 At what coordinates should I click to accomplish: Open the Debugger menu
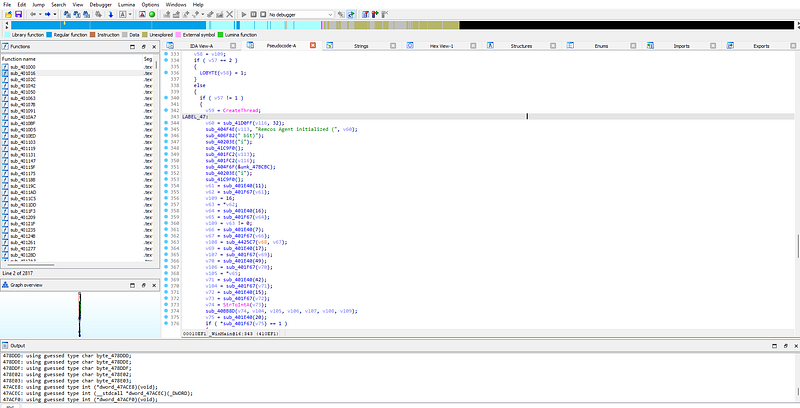coord(101,4)
